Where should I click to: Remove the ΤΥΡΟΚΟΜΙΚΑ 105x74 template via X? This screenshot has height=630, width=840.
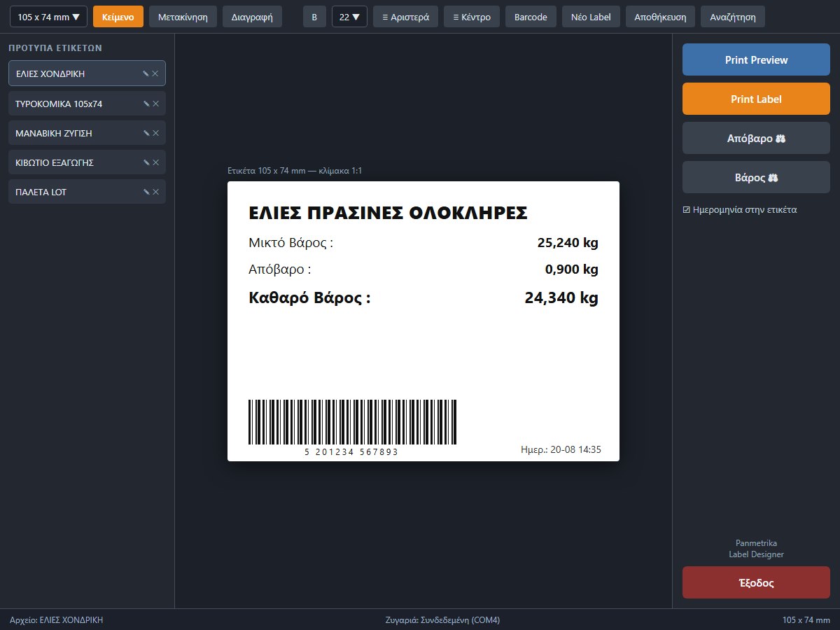155,104
